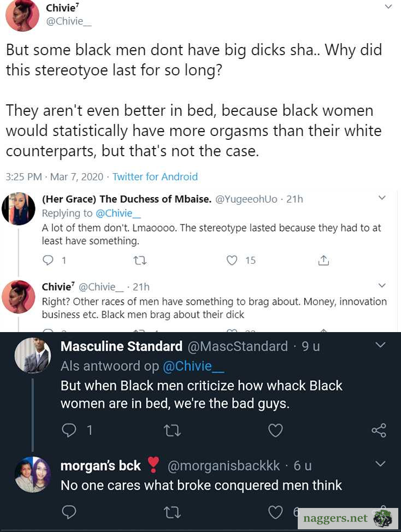Retweet the Duchess of Mbaise reply
This screenshot has height=532, width=401.
click(x=140, y=261)
